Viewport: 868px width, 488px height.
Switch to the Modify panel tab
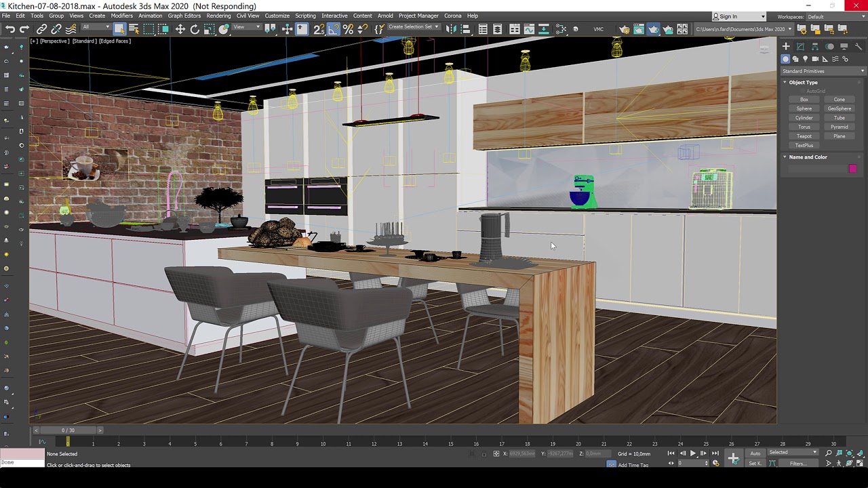(800, 46)
